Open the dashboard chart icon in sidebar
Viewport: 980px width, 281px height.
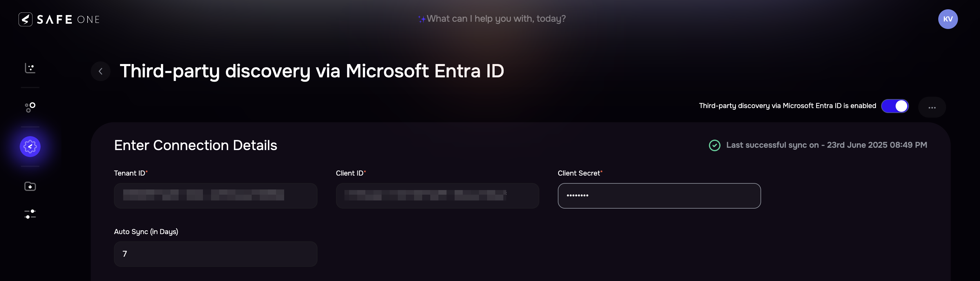[x=30, y=68]
